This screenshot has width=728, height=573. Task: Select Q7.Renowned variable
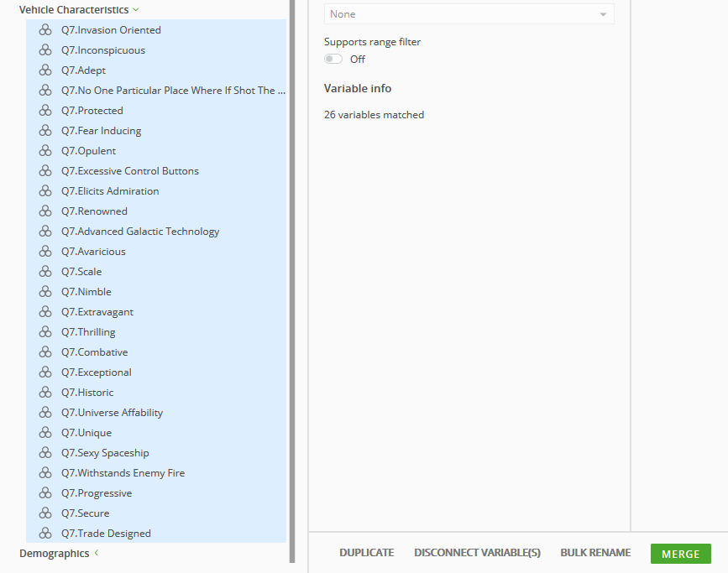156,211
